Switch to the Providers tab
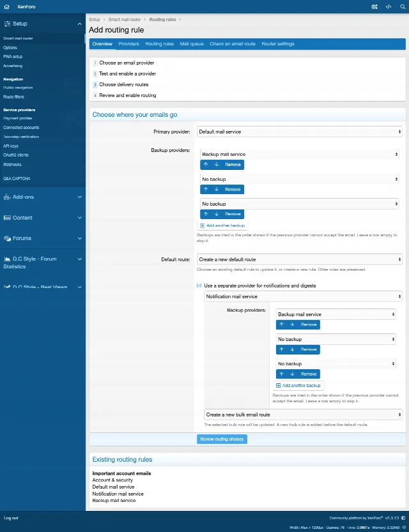This screenshot has width=409, height=532. [x=128, y=44]
